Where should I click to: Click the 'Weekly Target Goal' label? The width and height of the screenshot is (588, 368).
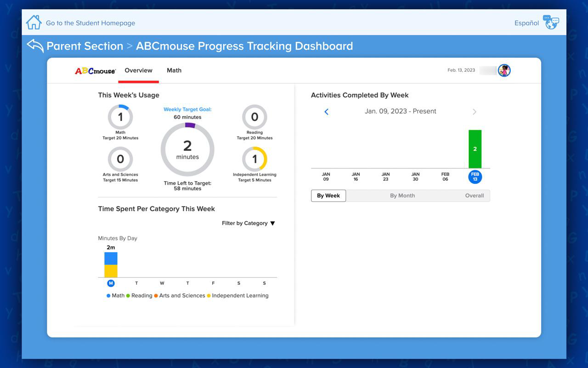[187, 109]
